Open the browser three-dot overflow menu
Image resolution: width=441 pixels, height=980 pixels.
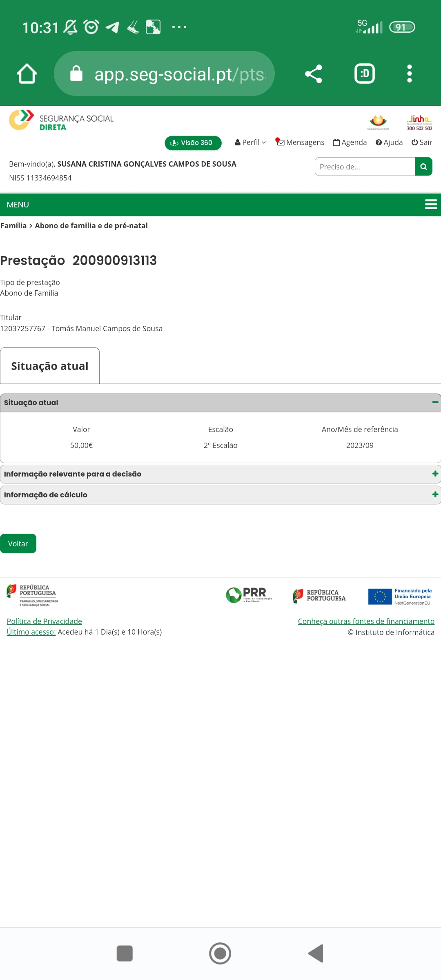[x=409, y=74]
